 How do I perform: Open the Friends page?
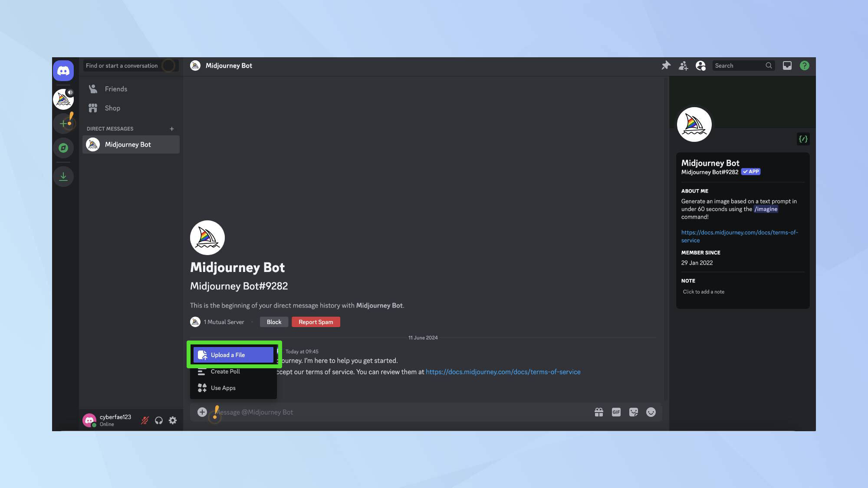pyautogui.click(x=131, y=89)
